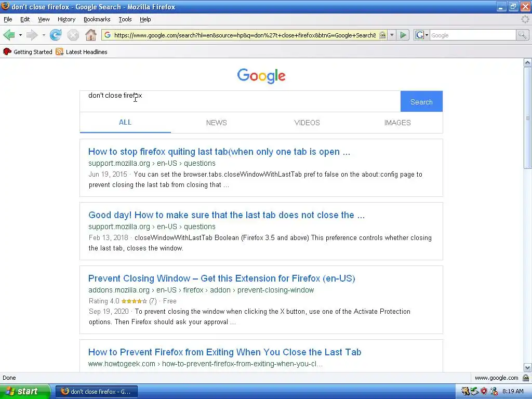Click the 'Rating 4.0' stars line
Image resolution: width=532 pixels, height=399 pixels.
click(x=132, y=301)
